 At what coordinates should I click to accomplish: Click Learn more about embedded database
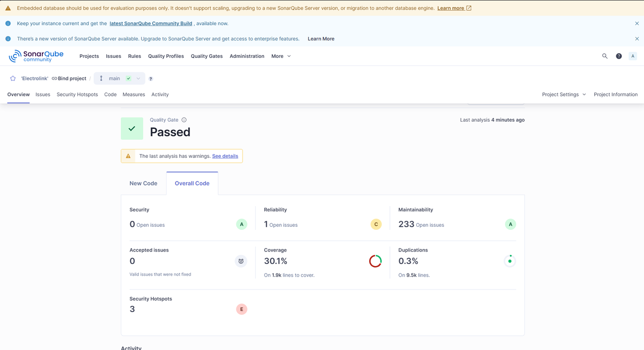451,8
